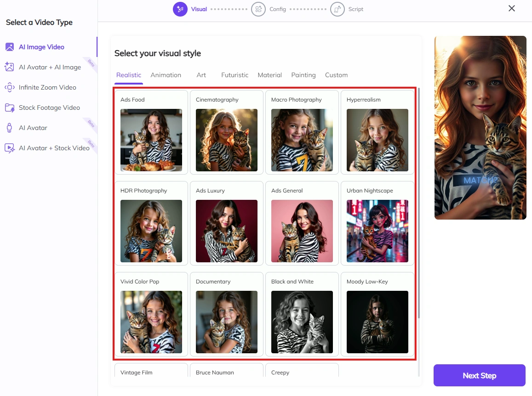Click the Vintage Film style card

151,370
